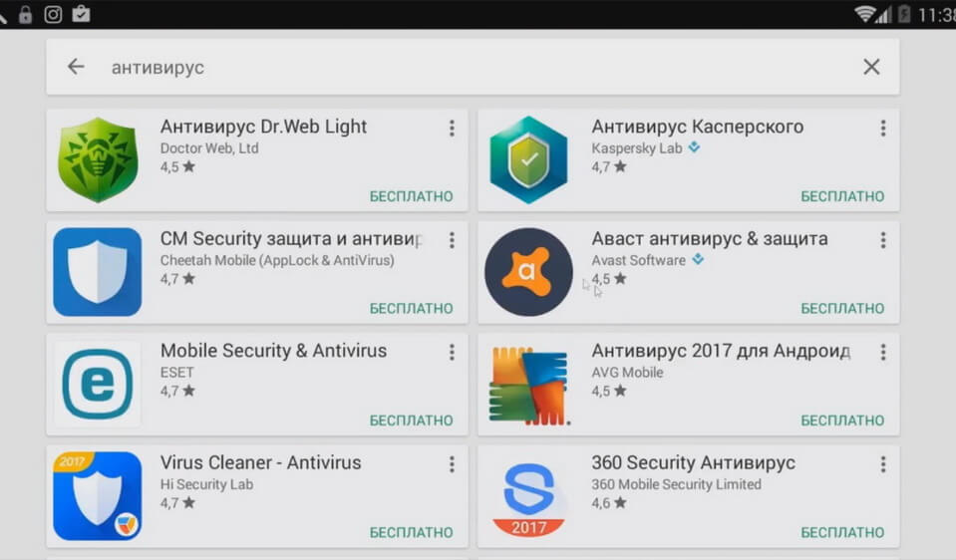Select developer name "Kaspersky Lab"
956x560 pixels.
(x=637, y=148)
